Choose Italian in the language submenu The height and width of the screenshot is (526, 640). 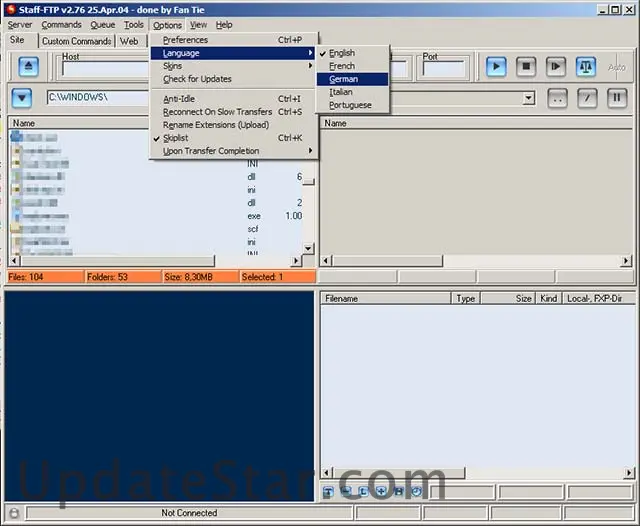click(x=353, y=92)
